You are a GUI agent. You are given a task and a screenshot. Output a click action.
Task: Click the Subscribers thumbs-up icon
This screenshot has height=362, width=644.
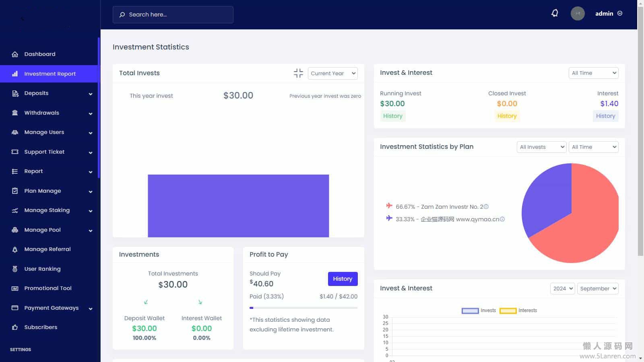(15, 327)
